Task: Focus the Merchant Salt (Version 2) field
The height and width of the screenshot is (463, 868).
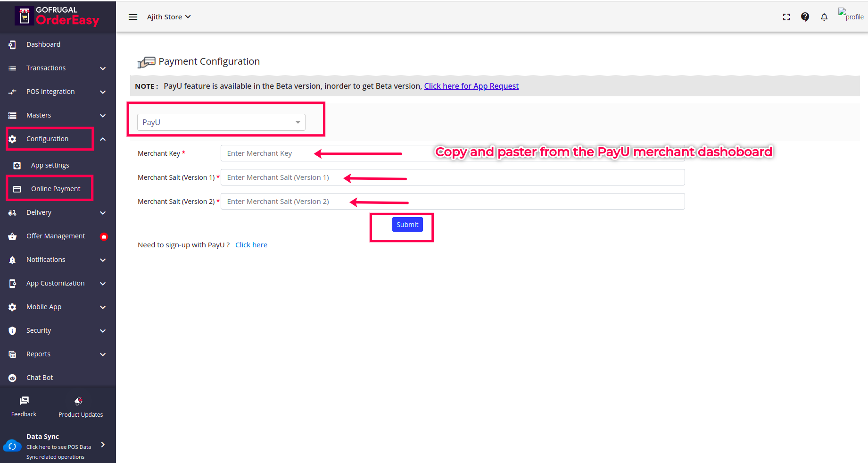Action: pos(453,202)
